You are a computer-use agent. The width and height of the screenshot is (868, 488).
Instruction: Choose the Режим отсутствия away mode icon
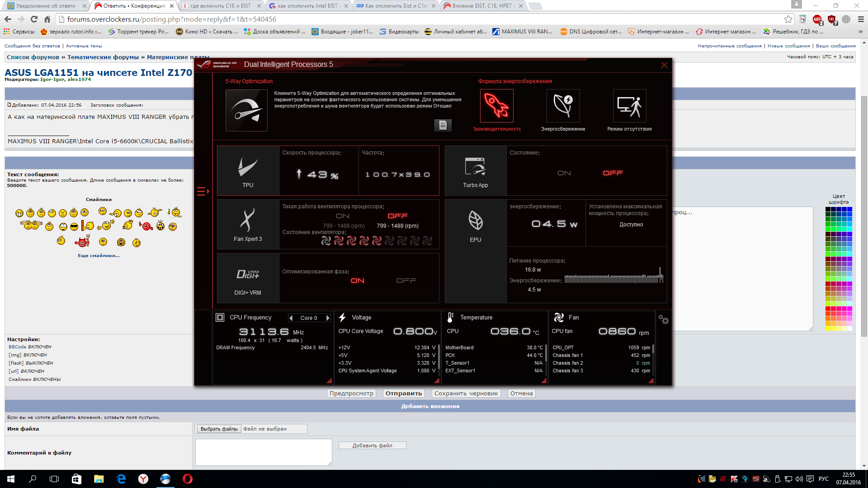pyautogui.click(x=629, y=106)
